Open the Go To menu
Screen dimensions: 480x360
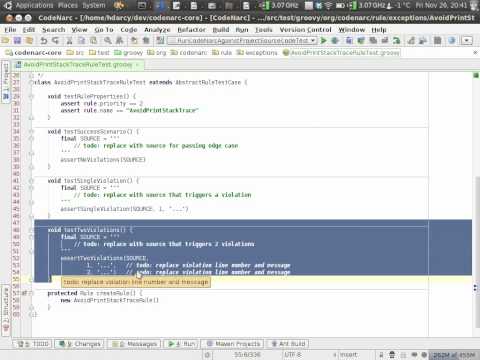click(x=104, y=30)
